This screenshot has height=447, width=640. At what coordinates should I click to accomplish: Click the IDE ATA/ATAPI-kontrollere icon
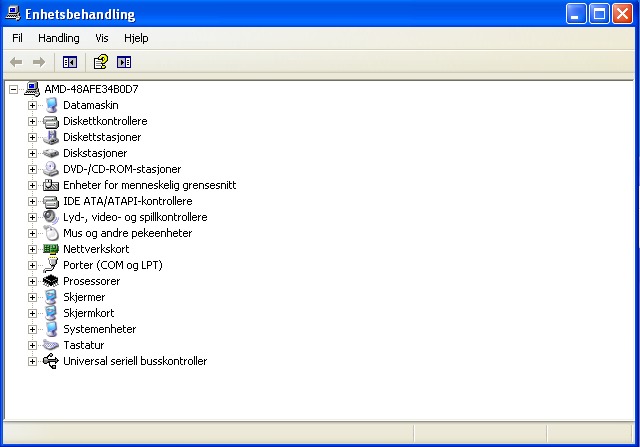coord(51,201)
